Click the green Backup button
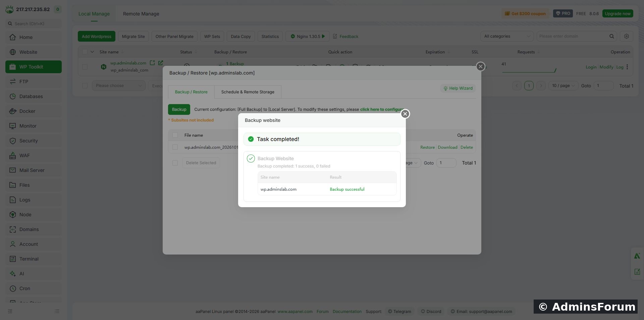 click(179, 109)
